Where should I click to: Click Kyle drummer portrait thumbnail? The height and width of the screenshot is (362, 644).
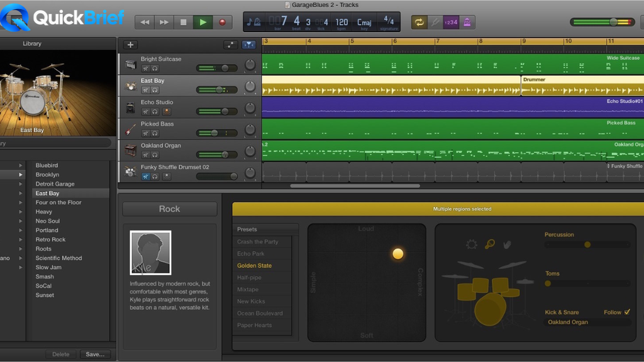[x=150, y=253]
